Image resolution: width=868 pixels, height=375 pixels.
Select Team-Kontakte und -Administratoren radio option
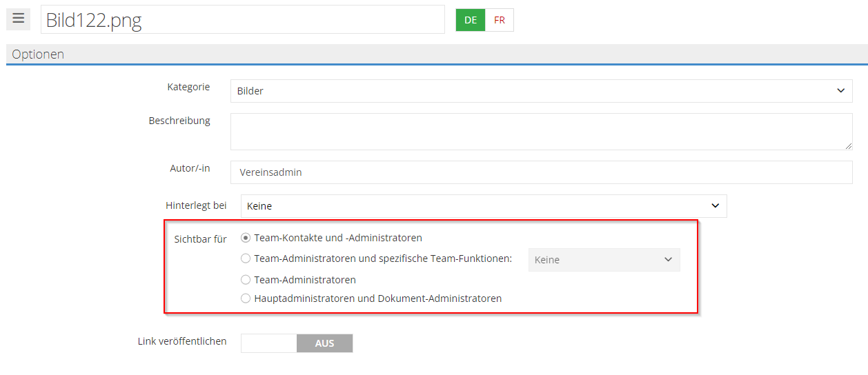click(x=246, y=238)
